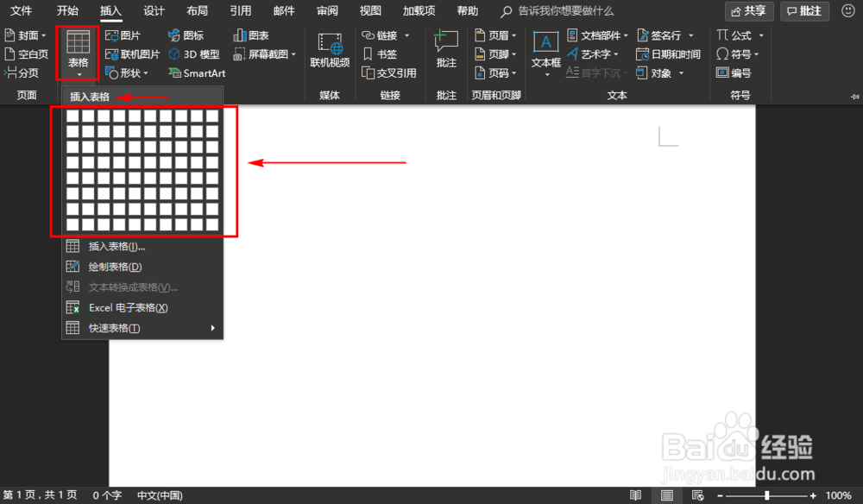Switch to print layout view icon
This screenshot has height=504, width=863.
[x=666, y=495]
